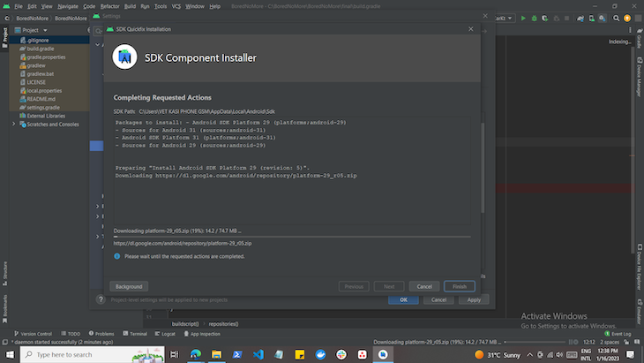Screen dimensions: 644x363
Task: Click the status bar download progress indicator
Action: point(535,342)
